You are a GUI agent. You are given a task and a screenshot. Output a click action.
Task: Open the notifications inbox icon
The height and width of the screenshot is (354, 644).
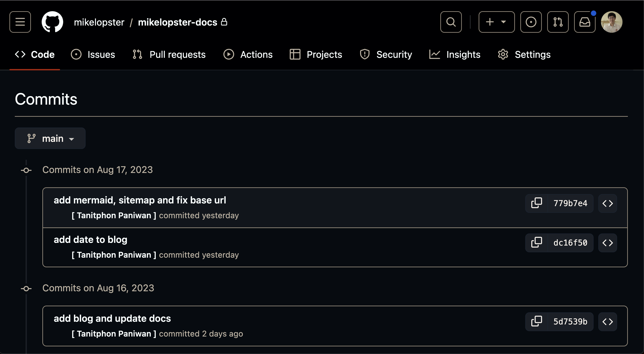point(584,22)
